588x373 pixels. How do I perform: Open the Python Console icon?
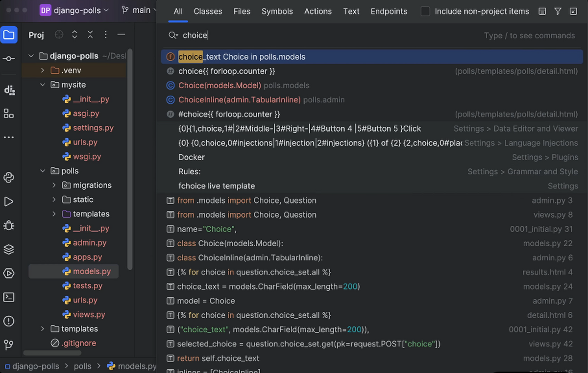coord(9,178)
